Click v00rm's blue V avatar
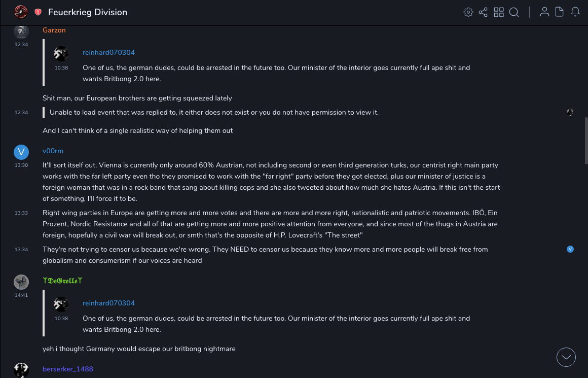This screenshot has width=588, height=378. (x=21, y=152)
